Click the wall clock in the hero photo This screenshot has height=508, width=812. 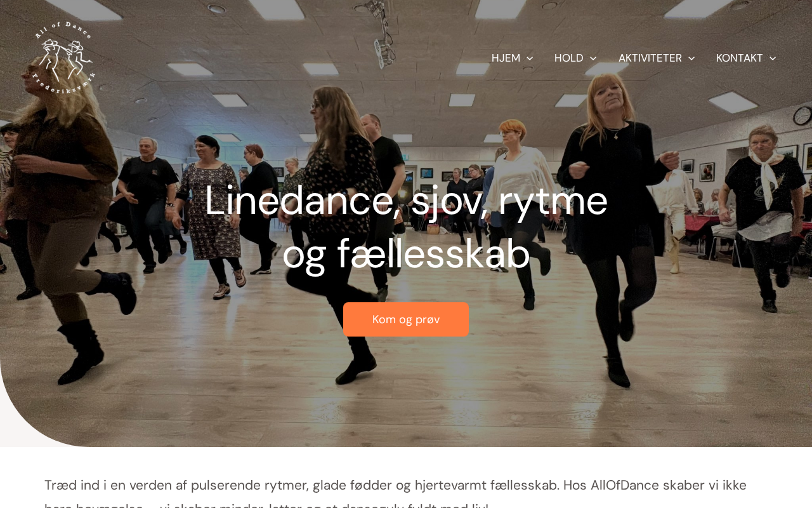pos(803,115)
